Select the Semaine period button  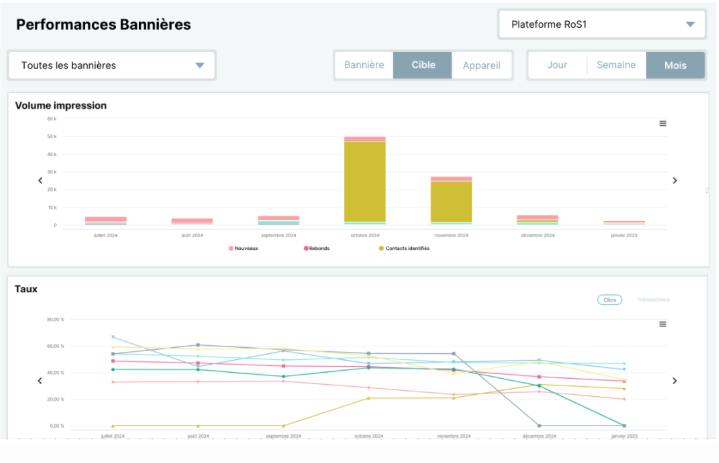pos(616,65)
